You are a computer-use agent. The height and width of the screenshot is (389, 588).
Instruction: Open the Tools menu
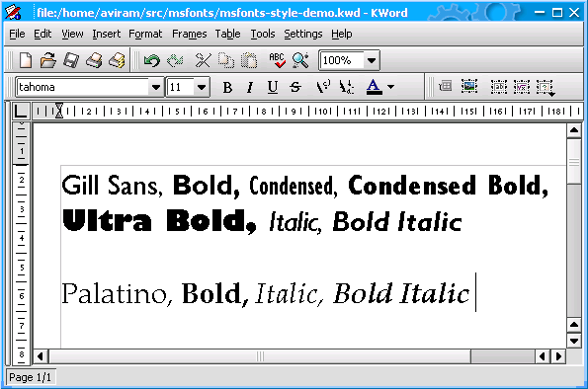pyautogui.click(x=263, y=34)
